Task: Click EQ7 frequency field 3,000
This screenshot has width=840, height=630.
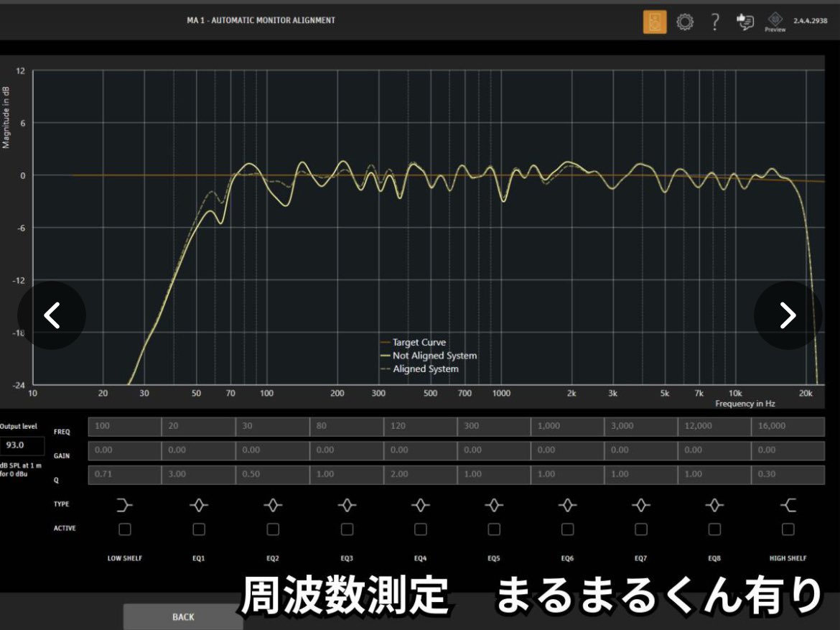Action: [x=640, y=426]
